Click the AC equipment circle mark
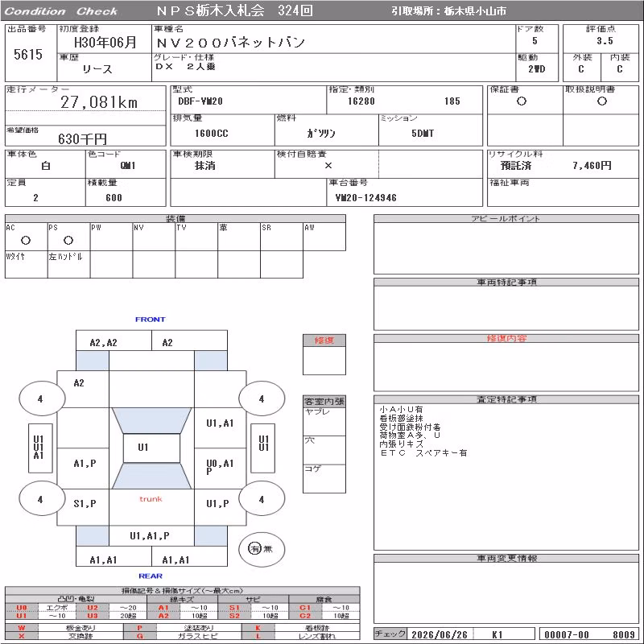Screen dimensions: 644x644 pos(26,240)
